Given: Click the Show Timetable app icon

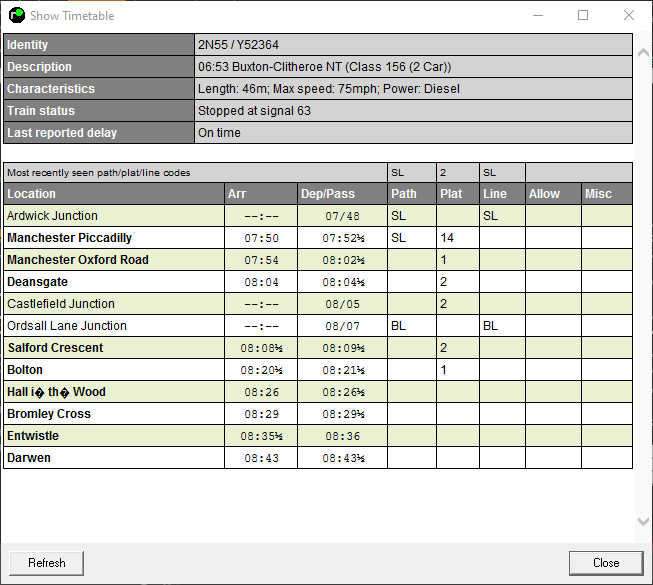Looking at the screenshot, I should [17, 15].
